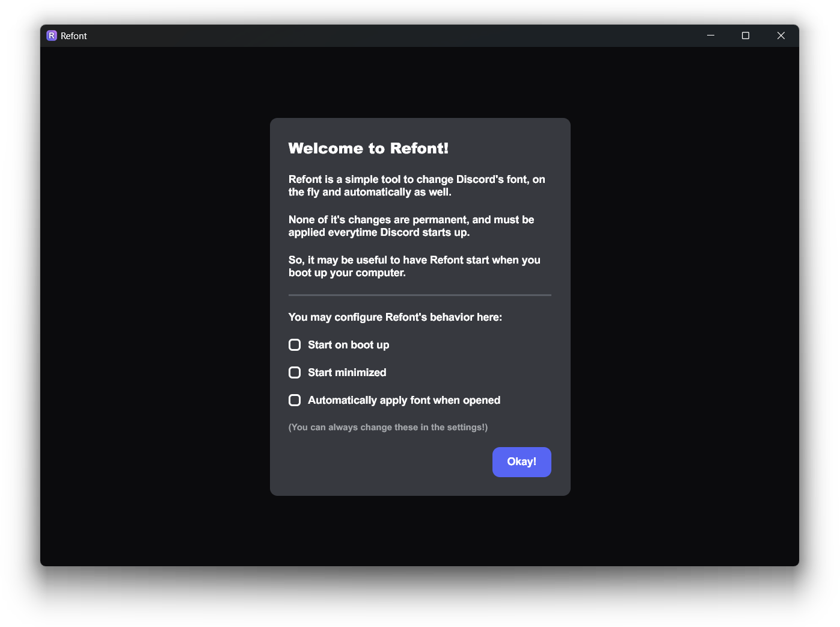The width and height of the screenshot is (840, 627).
Task: Click 'You may configure Refont's behavior here:' text
Action: (395, 317)
